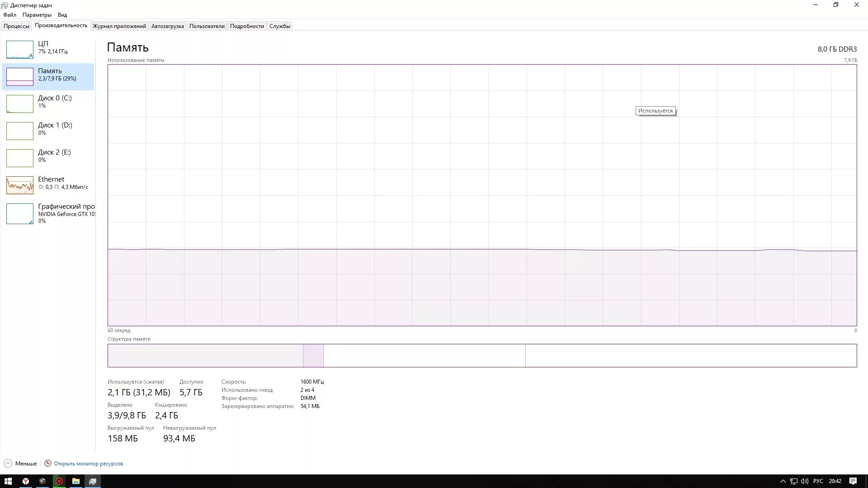Click the memory composition bar
This screenshot has width=868, height=488.
pyautogui.click(x=482, y=356)
